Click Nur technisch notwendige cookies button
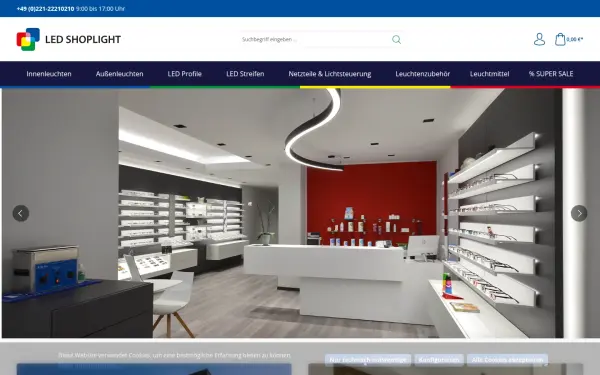The height and width of the screenshot is (375, 600). pos(368,360)
